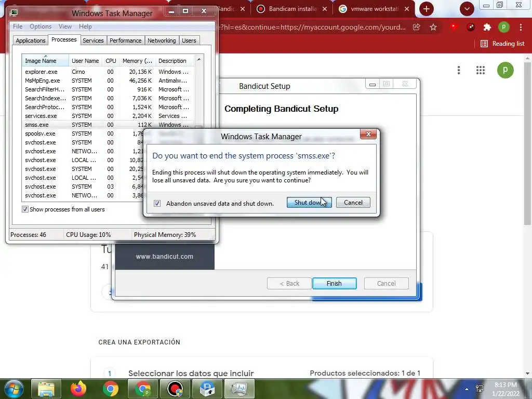Open the Chrome tab search dropdown

(x=467, y=9)
